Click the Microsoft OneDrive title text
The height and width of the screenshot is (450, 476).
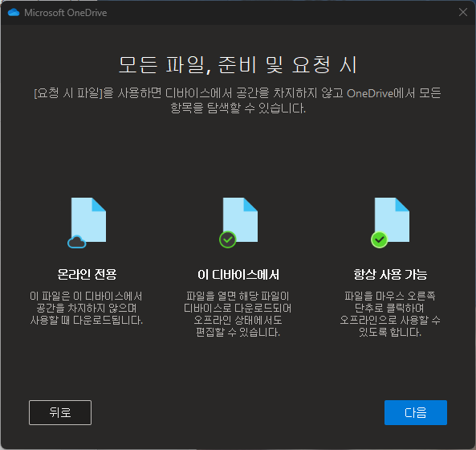click(66, 13)
